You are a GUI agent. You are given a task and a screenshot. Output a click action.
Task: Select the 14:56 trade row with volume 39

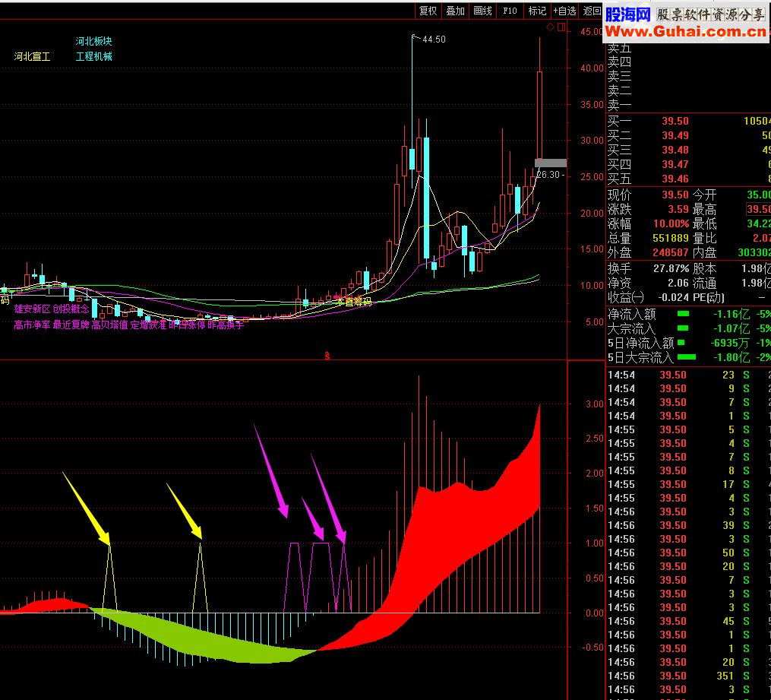coord(688,525)
